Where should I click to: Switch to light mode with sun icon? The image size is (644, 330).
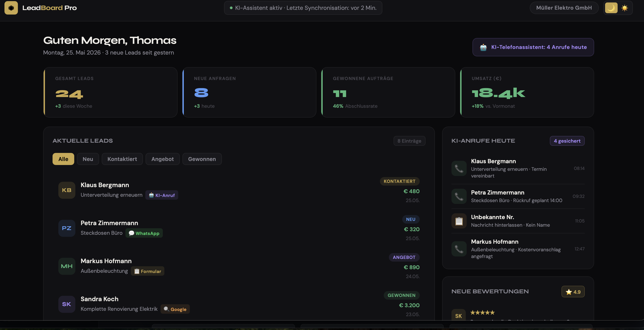[x=625, y=8]
